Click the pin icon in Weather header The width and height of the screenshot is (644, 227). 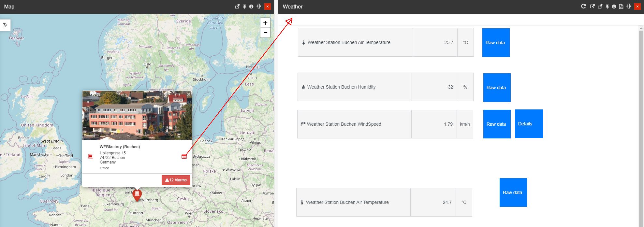pyautogui.click(x=607, y=7)
